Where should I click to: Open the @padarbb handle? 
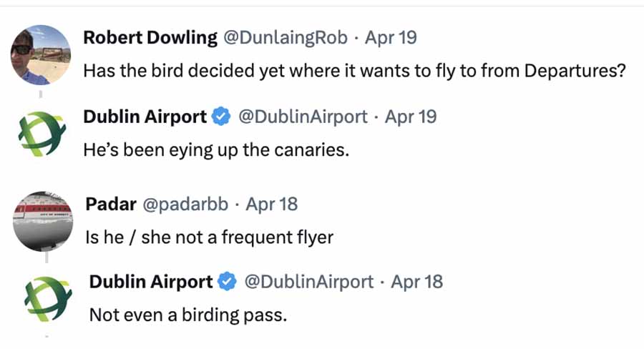click(x=185, y=204)
